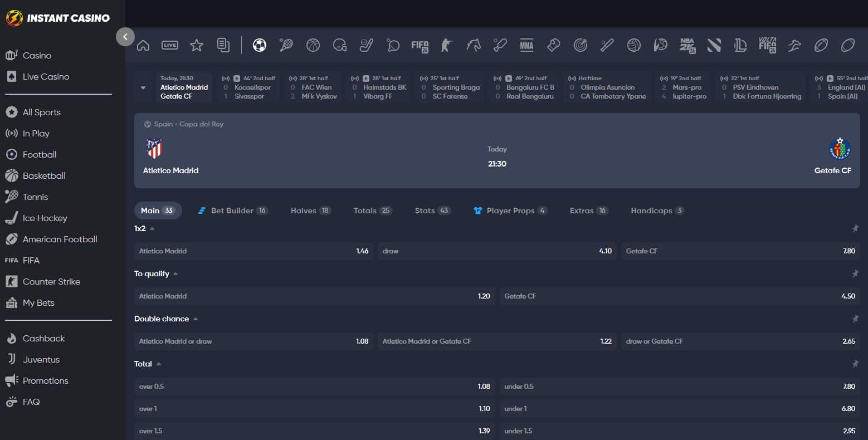Select the basketball icon in top bar

tap(313, 45)
